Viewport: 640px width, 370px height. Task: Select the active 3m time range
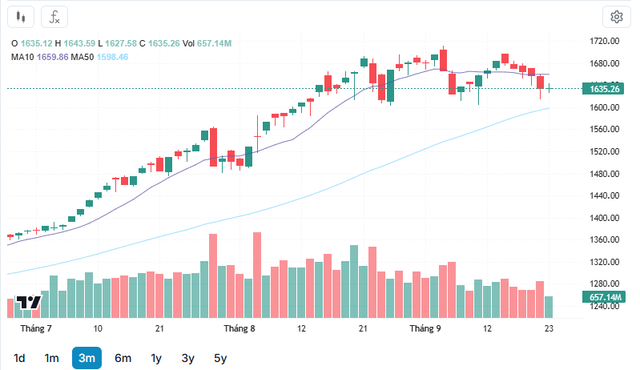click(x=87, y=358)
